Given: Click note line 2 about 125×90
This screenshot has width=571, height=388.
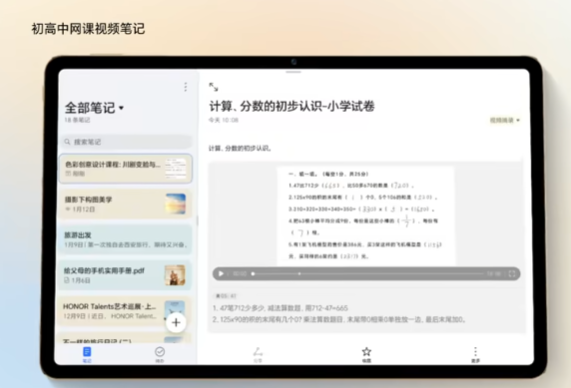Looking at the screenshot, I should click(x=339, y=320).
